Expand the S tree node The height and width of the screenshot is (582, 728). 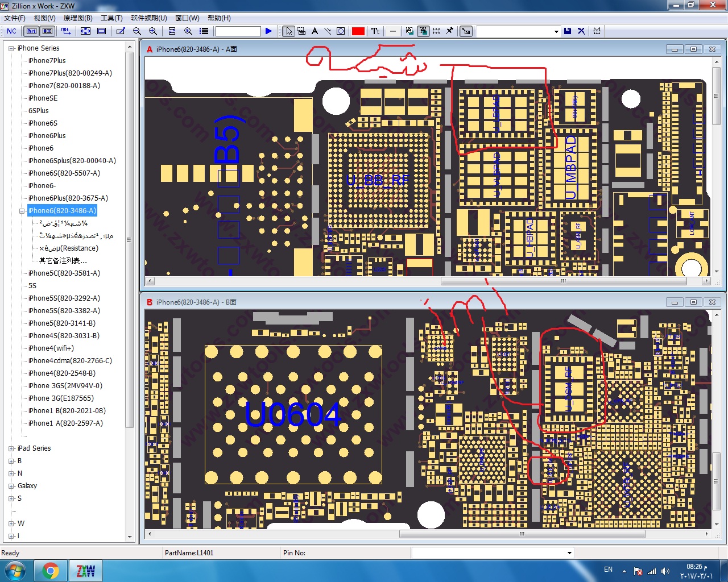coord(11,498)
